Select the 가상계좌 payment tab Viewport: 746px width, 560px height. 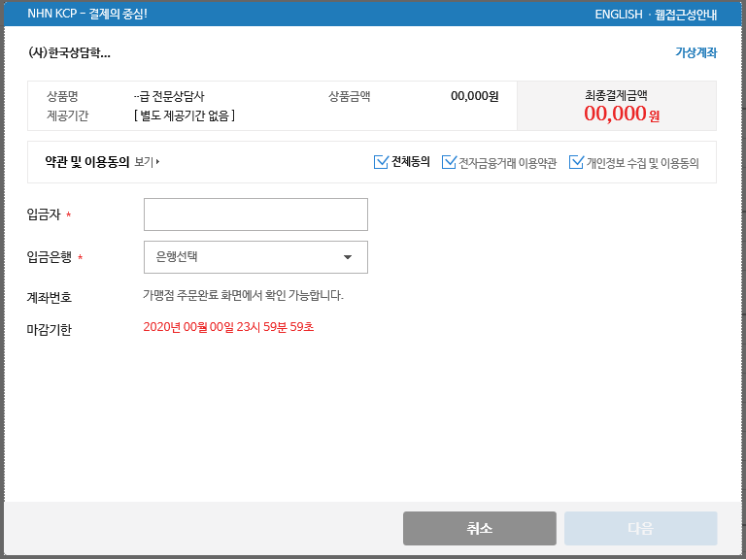695,52
